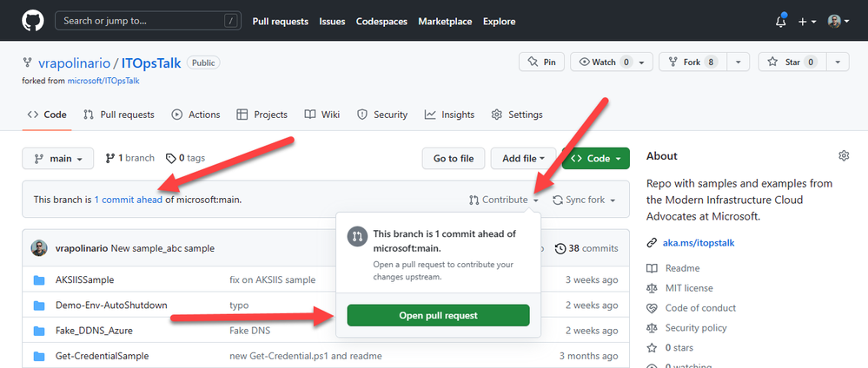Screen dimensions: 868x368
Task: Click the Fake_DDNS_Azure folder icon
Action: point(39,331)
